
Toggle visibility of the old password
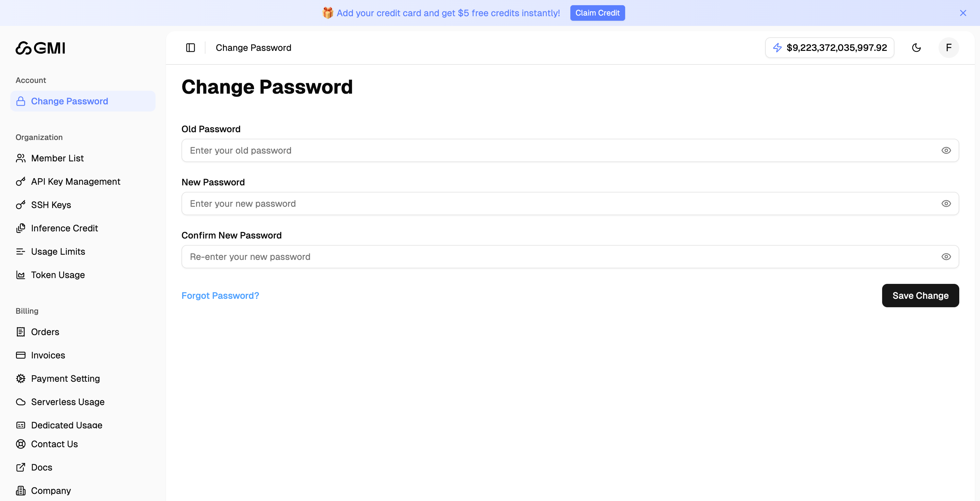pyautogui.click(x=947, y=150)
